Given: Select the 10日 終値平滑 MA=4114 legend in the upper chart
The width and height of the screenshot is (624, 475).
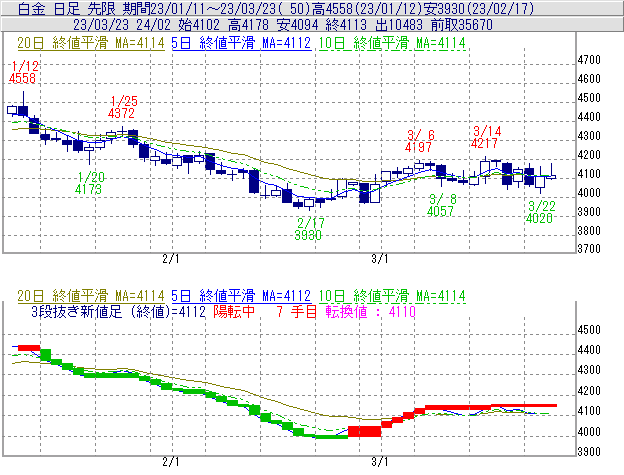Looking at the screenshot, I should [392, 43].
